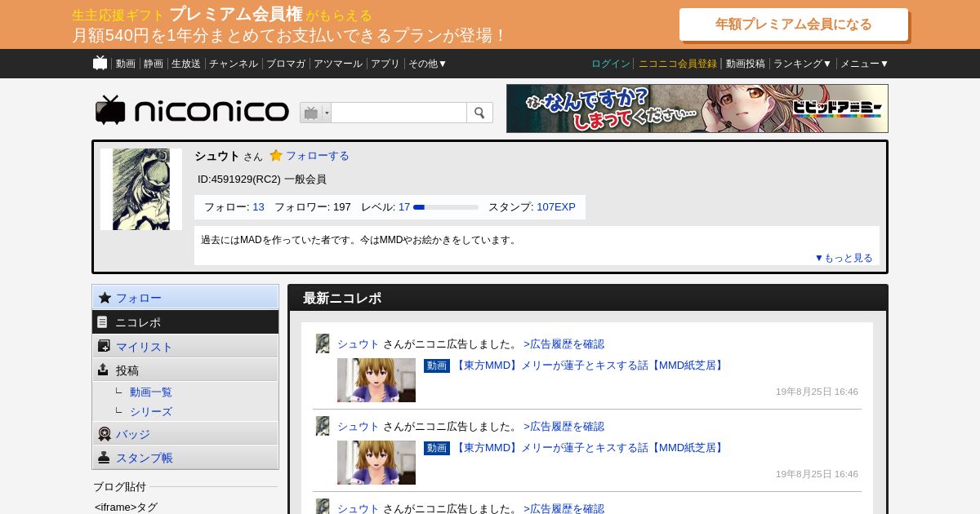Click the マイリスト sidebar icon
980x514 pixels.
(104, 346)
